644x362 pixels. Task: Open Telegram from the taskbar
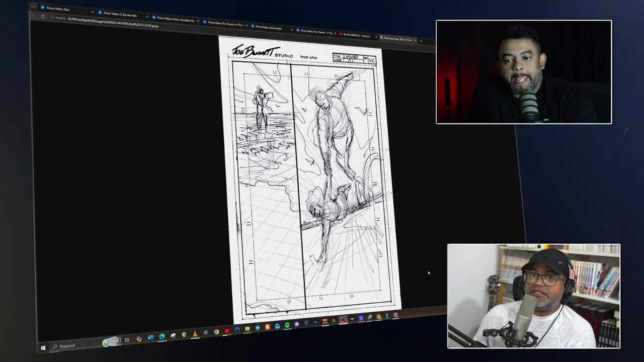(258, 328)
